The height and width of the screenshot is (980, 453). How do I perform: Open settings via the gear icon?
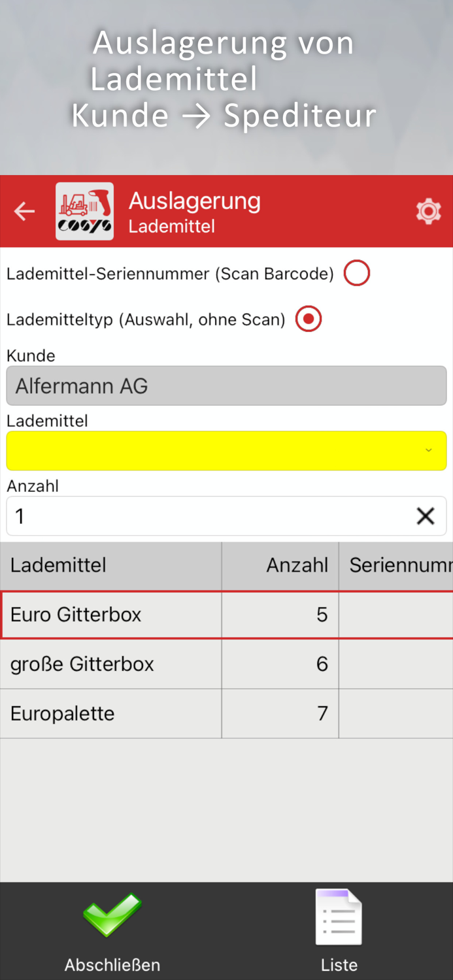(429, 211)
